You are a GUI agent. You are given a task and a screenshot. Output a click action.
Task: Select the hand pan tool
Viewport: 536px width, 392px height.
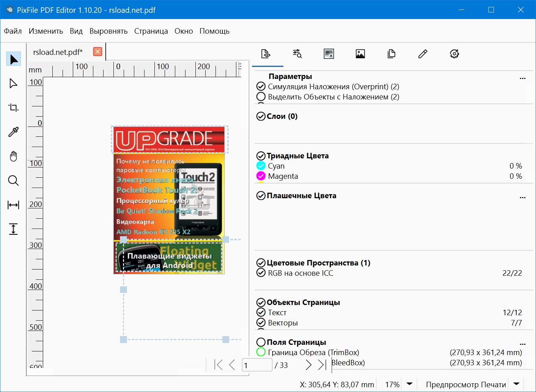13,156
